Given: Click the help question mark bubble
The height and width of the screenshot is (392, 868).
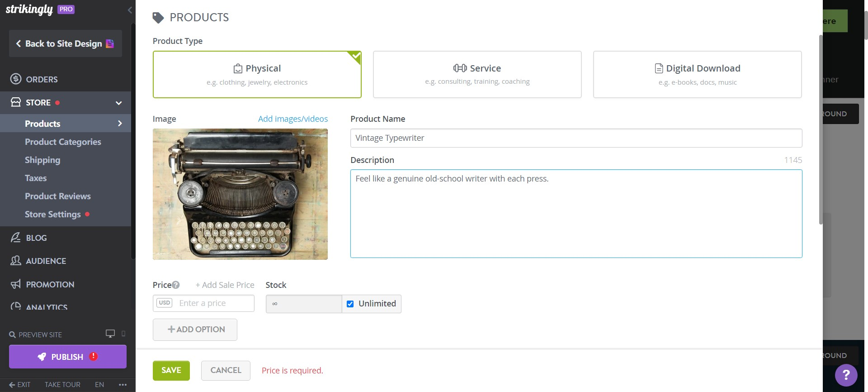Looking at the screenshot, I should pos(846,375).
